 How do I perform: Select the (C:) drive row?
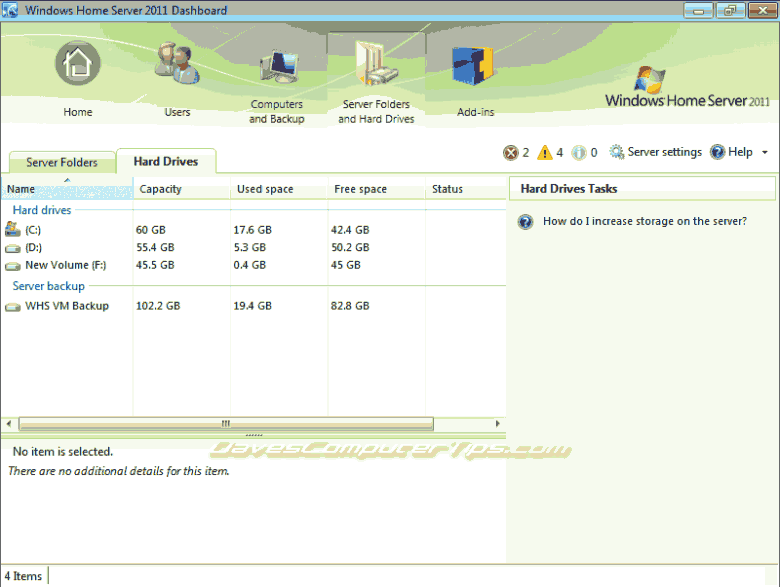254,230
